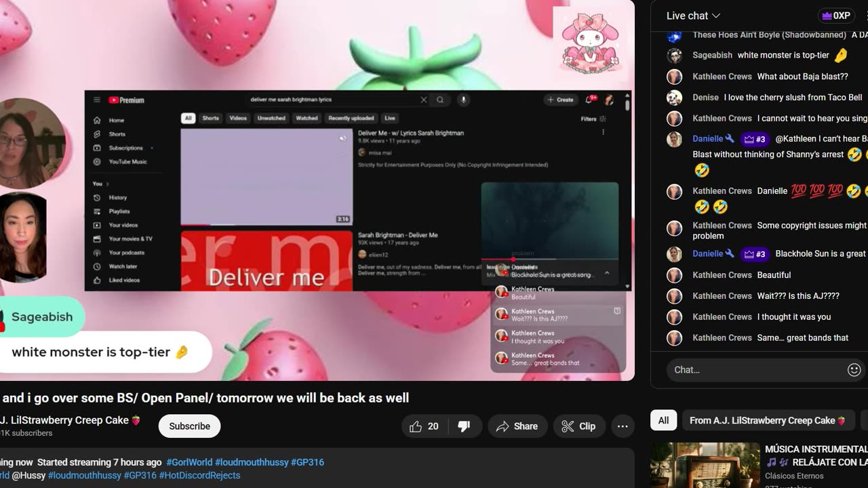
Task: Open the #GP316 hashtag on first line
Action: coord(307,462)
